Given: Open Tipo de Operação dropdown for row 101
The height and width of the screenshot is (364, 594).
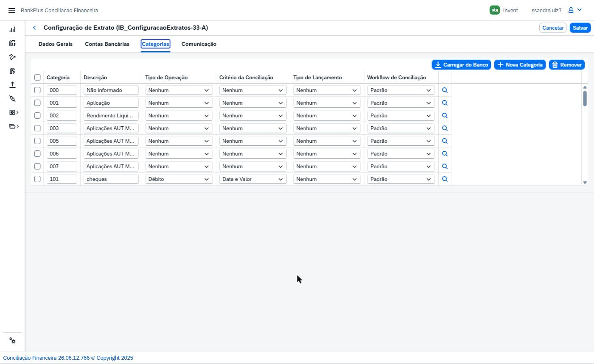Looking at the screenshot, I should click(x=179, y=179).
